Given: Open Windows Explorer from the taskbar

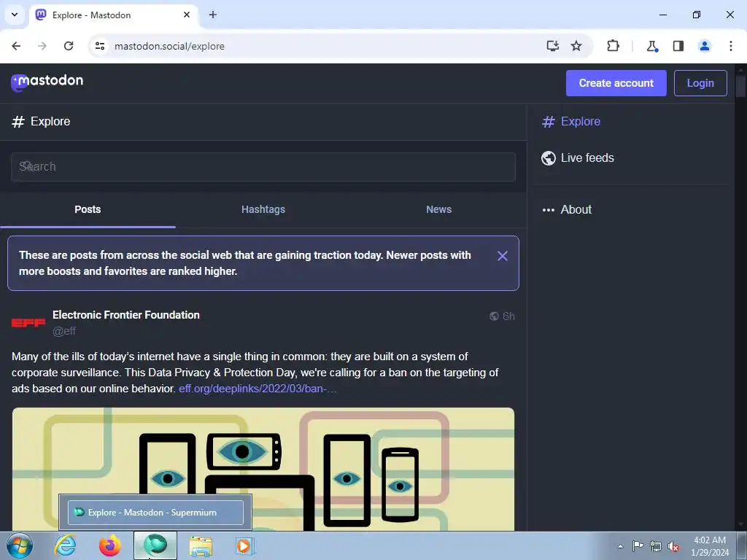Looking at the screenshot, I should click(x=201, y=546).
